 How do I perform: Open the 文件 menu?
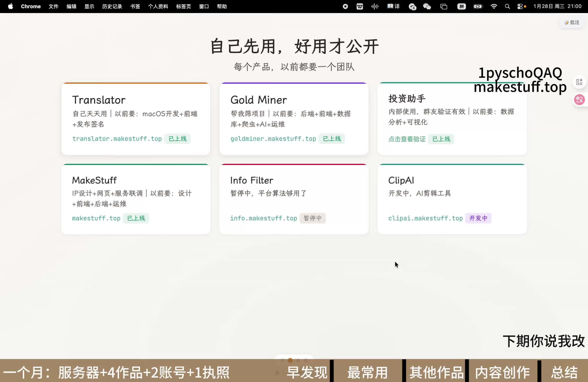53,6
